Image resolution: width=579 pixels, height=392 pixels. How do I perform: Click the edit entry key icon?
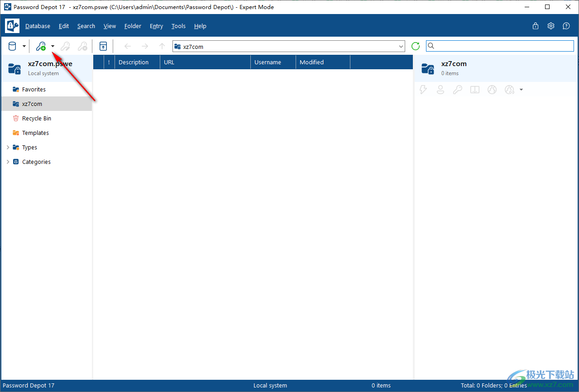66,46
